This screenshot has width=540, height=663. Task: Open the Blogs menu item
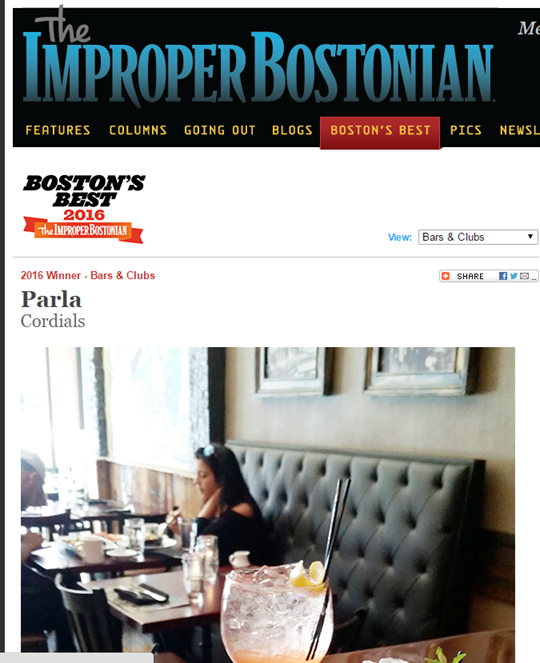pos(292,130)
